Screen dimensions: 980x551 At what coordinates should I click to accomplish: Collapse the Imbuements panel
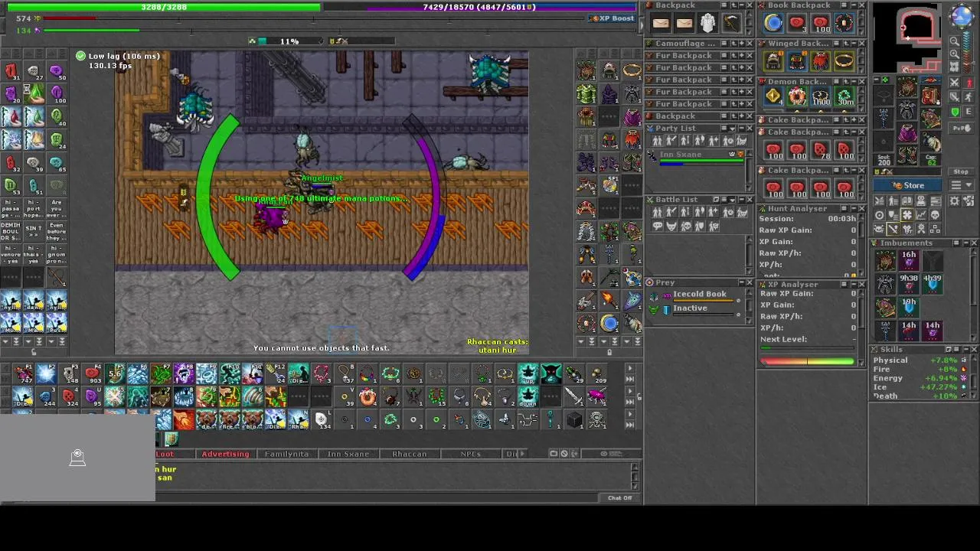coord(965,243)
